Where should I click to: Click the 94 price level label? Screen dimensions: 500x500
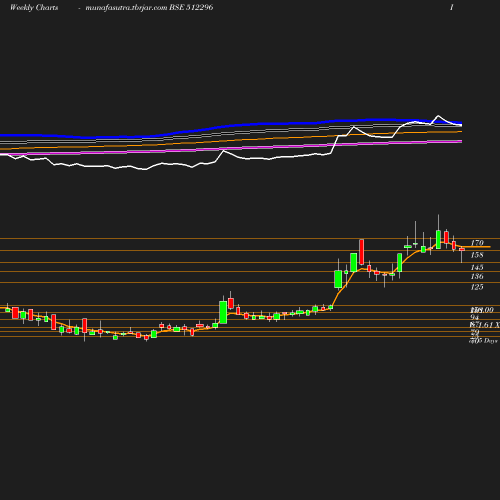tap(474, 317)
